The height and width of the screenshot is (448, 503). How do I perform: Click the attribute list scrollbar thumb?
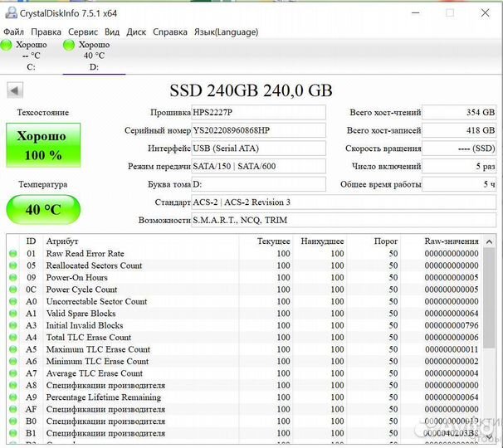(489, 298)
